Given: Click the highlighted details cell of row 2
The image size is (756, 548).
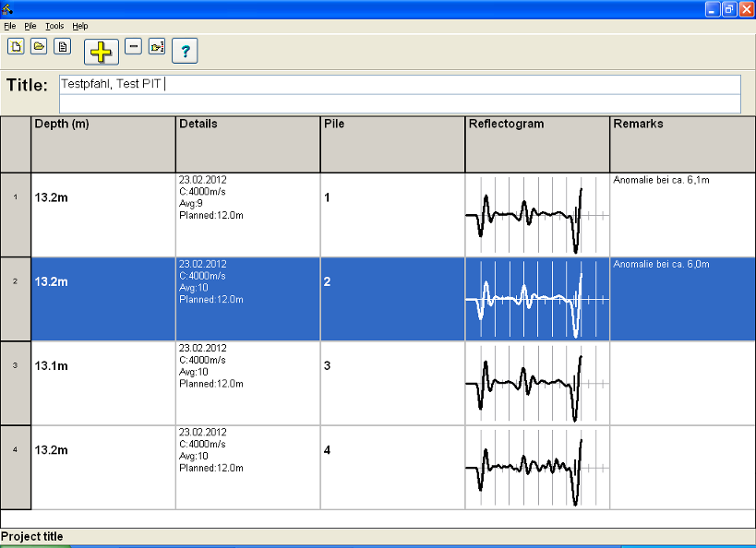Looking at the screenshot, I should tap(247, 299).
